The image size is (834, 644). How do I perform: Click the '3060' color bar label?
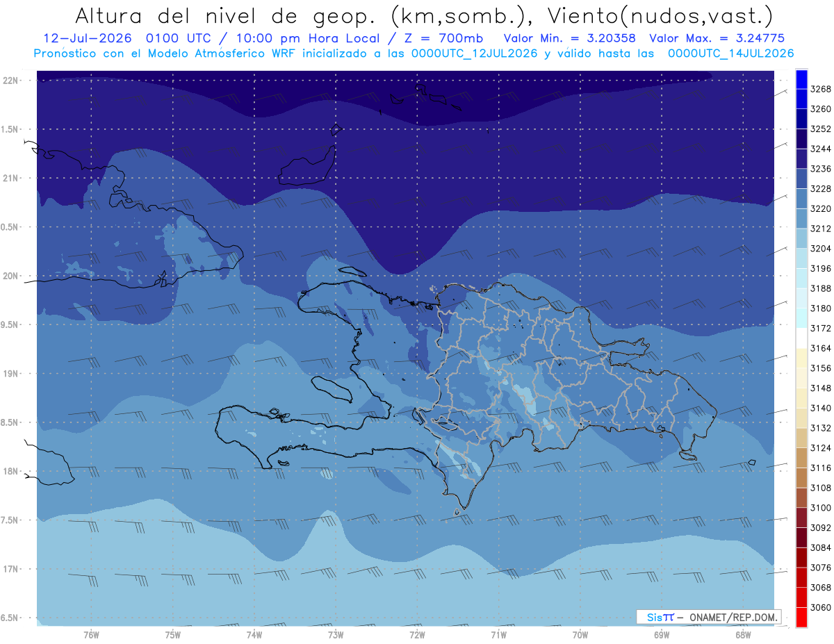point(821,607)
